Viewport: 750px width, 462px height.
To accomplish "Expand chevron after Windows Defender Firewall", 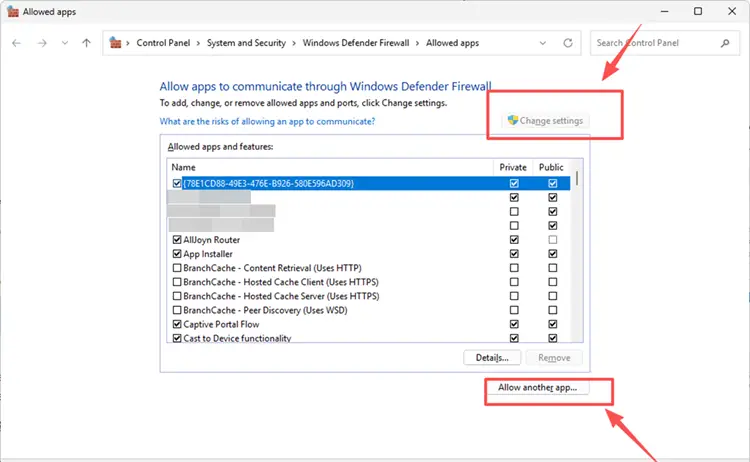I will (417, 43).
